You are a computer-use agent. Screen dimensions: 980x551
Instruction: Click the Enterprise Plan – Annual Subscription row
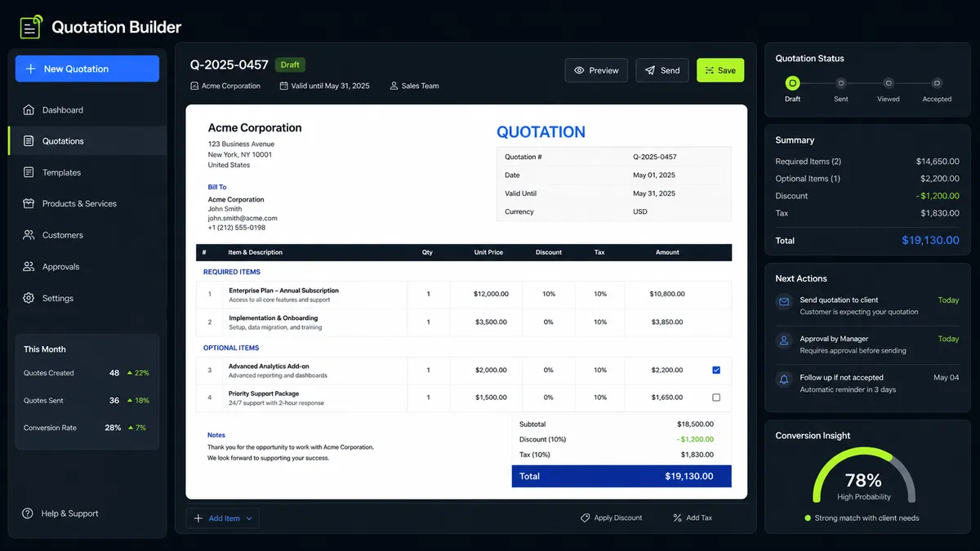click(464, 294)
